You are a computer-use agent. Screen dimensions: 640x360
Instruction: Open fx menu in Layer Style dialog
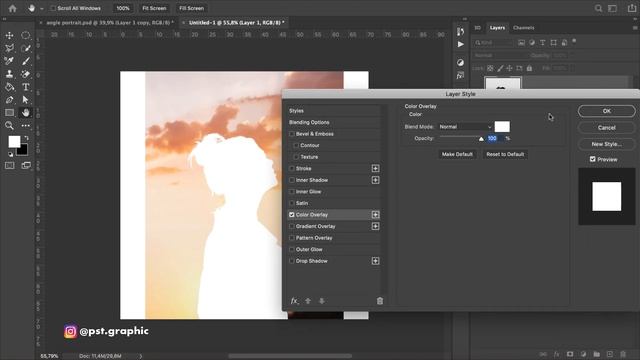tap(294, 301)
